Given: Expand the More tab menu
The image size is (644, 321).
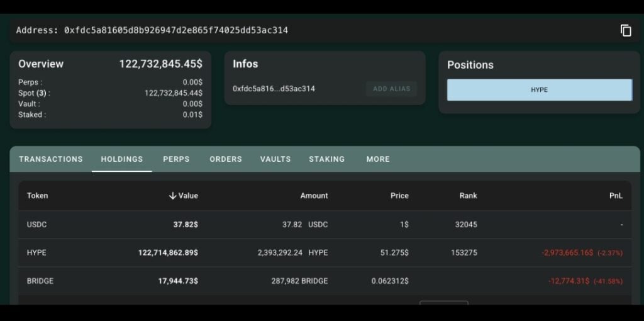Looking at the screenshot, I should tap(378, 159).
